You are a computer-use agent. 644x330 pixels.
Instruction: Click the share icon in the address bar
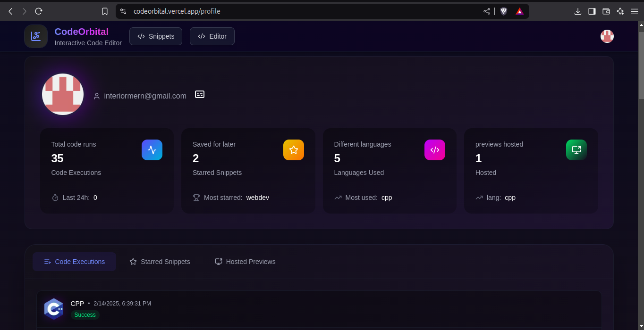(487, 11)
